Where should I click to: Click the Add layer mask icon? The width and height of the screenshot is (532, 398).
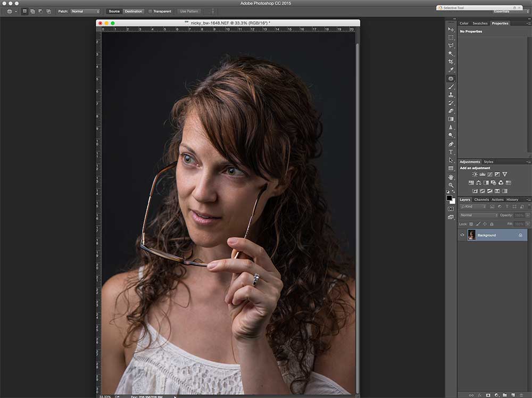pyautogui.click(x=488, y=395)
